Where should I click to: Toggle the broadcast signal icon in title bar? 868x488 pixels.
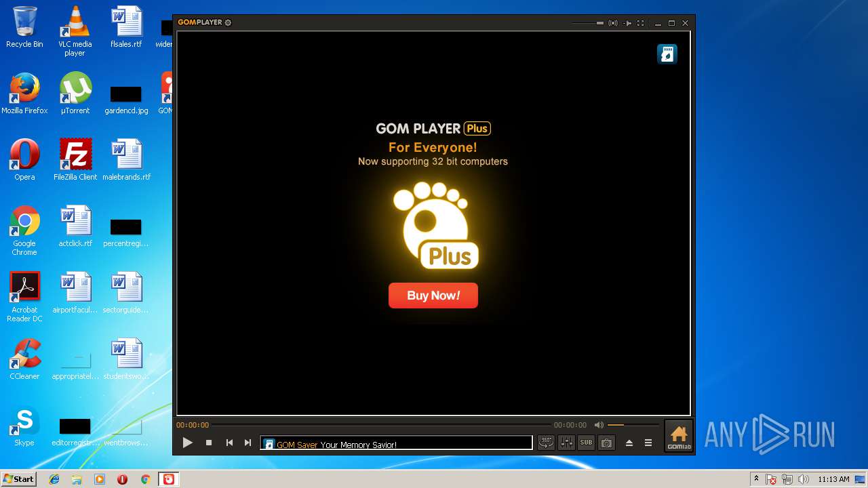[x=613, y=23]
